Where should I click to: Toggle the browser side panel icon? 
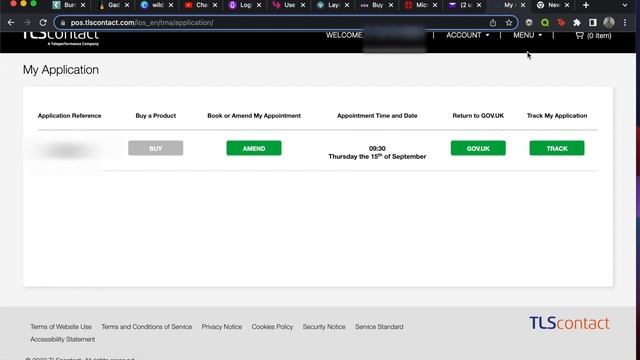pos(593,23)
